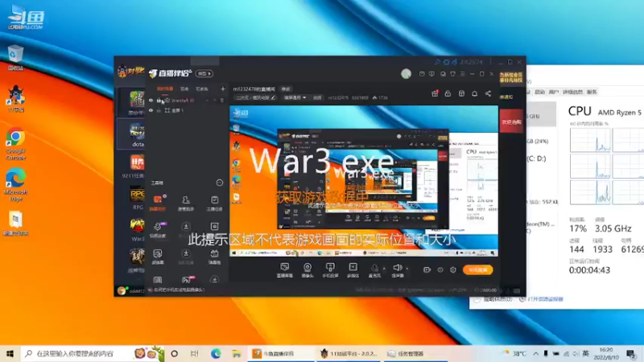Hide the Warcraft III source with its eye icon
The height and width of the screenshot is (362, 644).
151,100
